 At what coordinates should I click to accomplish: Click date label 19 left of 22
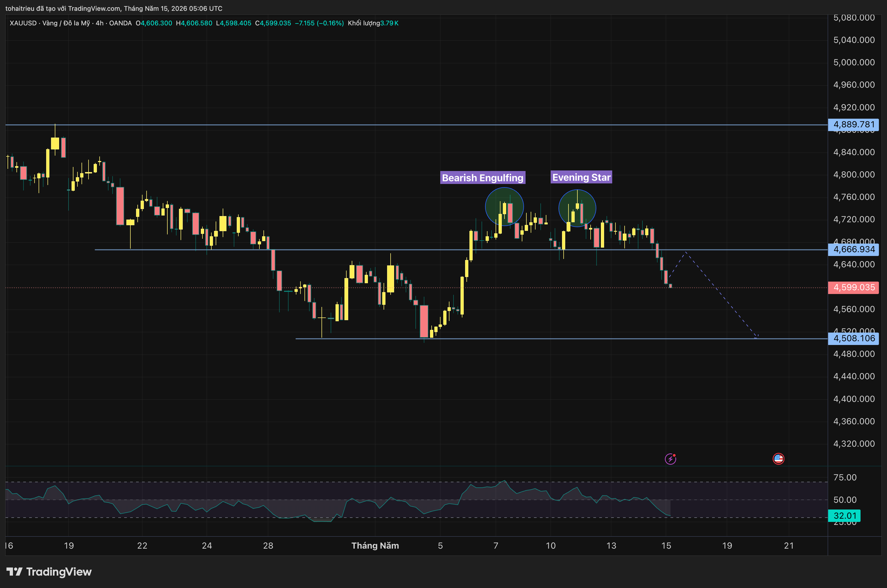click(69, 546)
